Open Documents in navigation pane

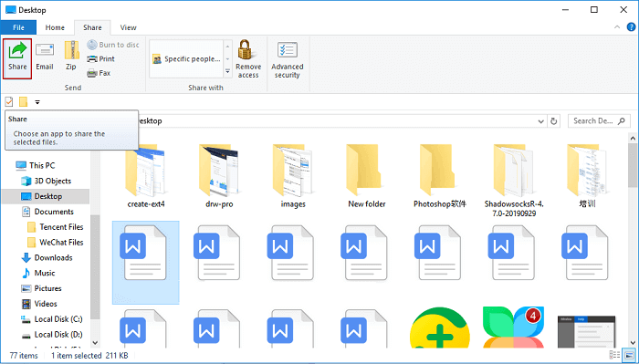click(47, 212)
